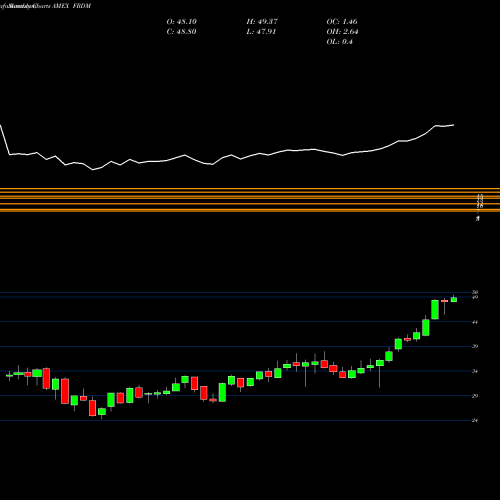Click the high price value H: 49.37
The image size is (500, 500).
point(262,22)
